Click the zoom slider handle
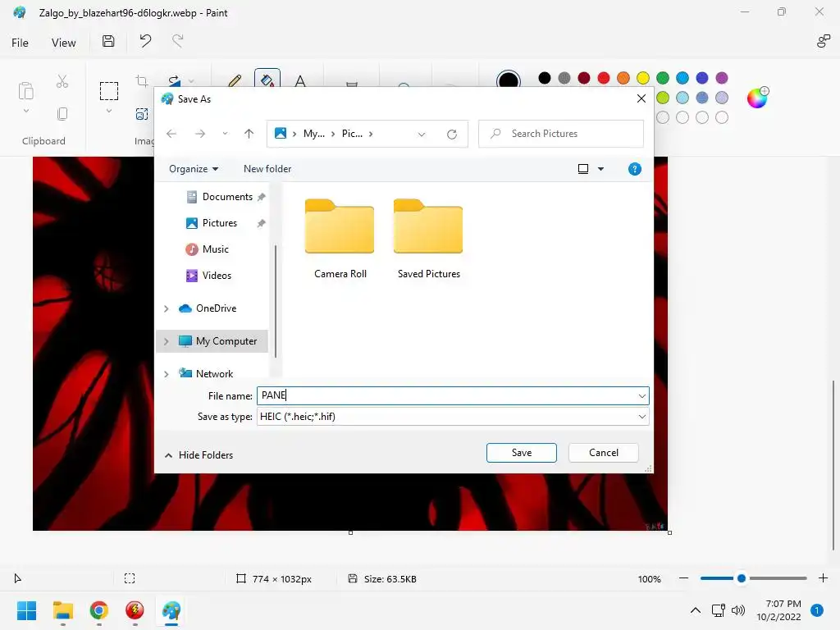This screenshot has width=840, height=630. click(742, 578)
